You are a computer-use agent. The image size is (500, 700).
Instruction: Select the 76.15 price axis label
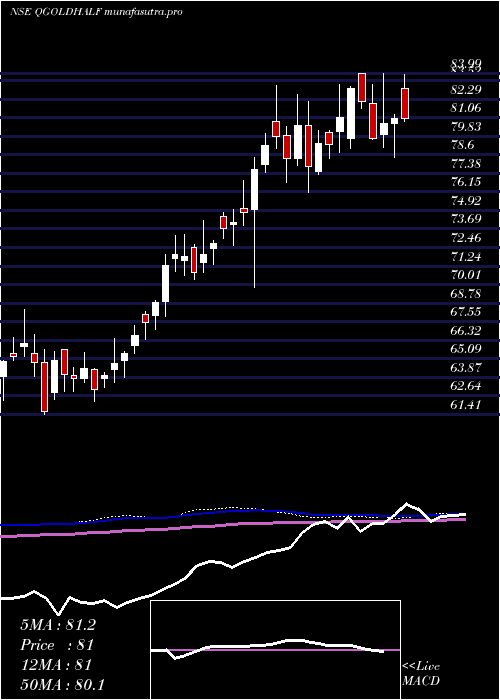[466, 182]
